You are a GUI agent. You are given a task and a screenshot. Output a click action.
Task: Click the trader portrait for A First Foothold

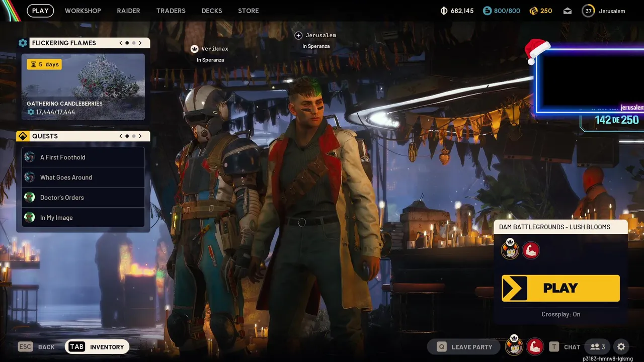(x=30, y=157)
